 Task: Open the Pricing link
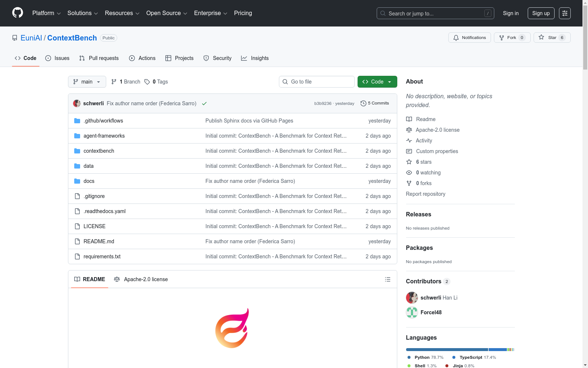click(243, 13)
